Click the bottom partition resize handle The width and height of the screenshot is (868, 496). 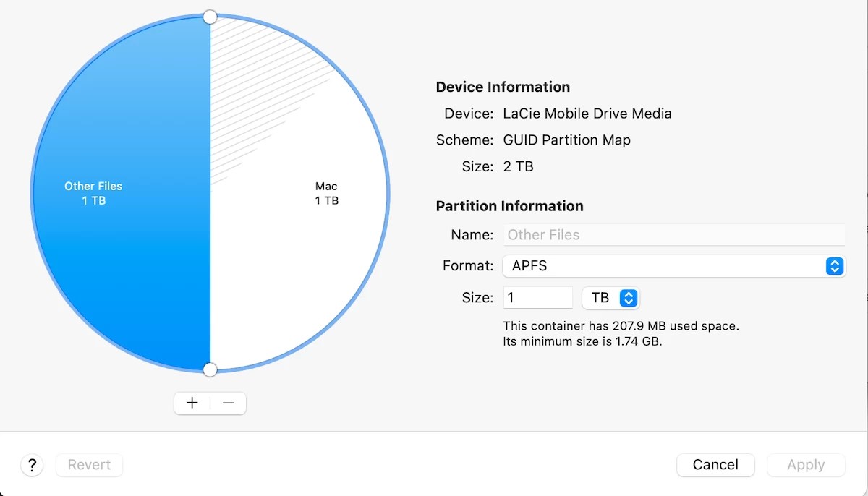210,369
